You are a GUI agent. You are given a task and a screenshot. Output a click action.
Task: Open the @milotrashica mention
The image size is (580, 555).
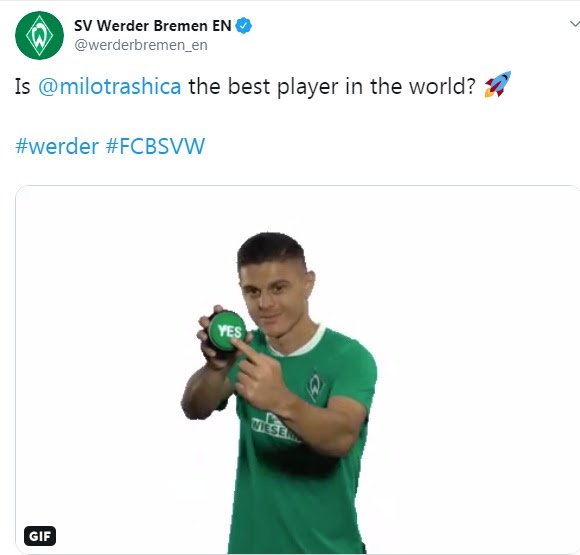tap(109, 86)
